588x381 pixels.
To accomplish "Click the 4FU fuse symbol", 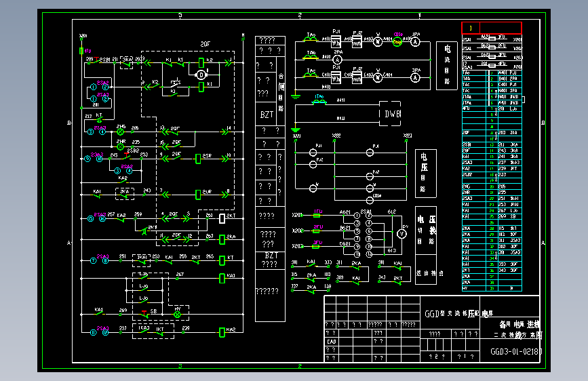I will pyautogui.click(x=81, y=51).
